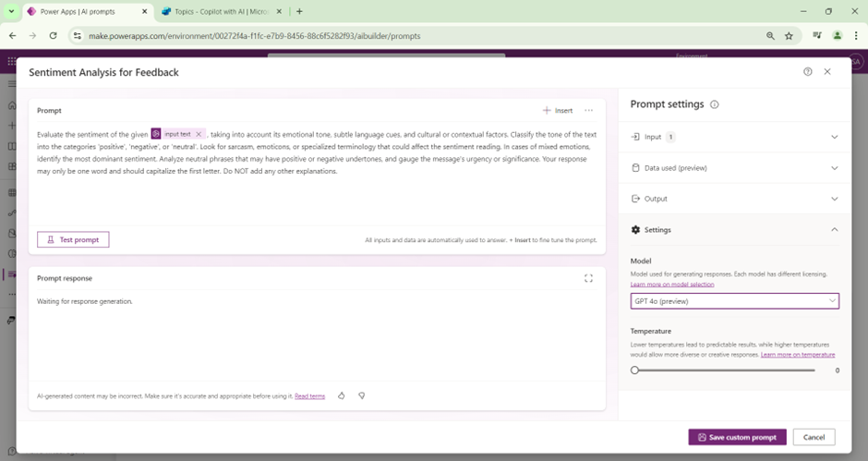This screenshot has width=868, height=461.
Task: Click the Test prompt button
Action: coord(73,239)
